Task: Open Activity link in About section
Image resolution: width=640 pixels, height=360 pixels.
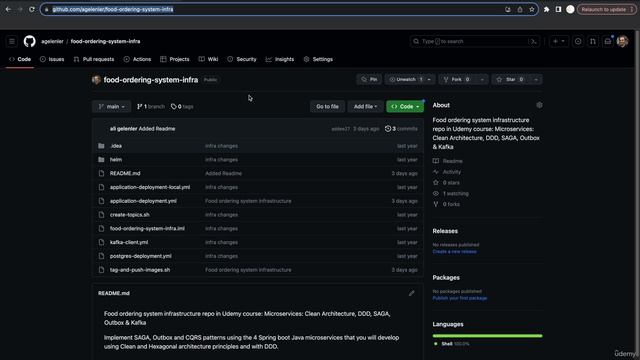Action: click(447, 172)
